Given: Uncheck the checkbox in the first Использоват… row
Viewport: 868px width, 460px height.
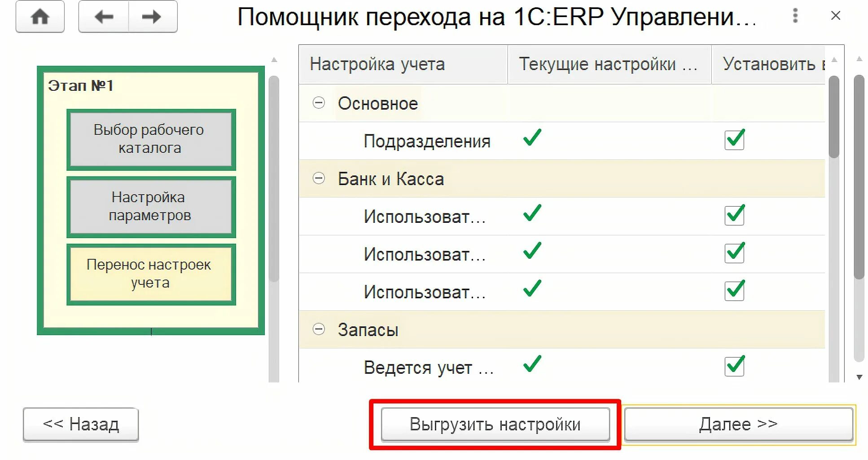Looking at the screenshot, I should (x=734, y=215).
